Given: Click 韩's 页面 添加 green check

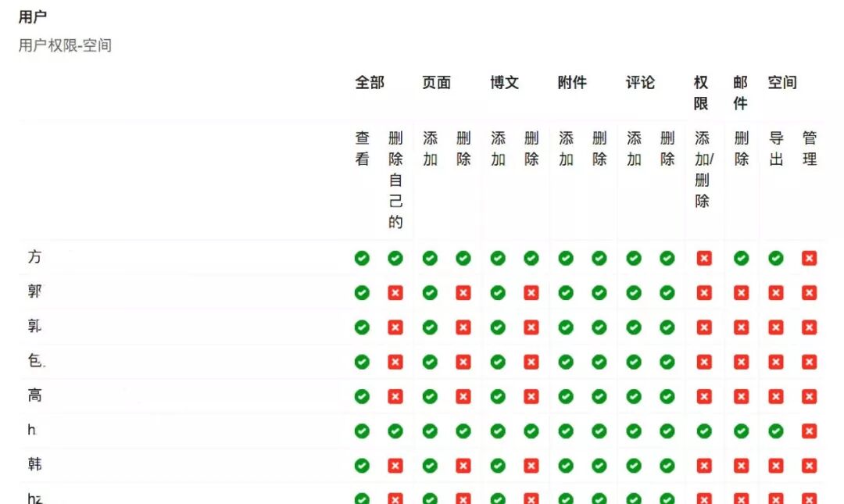Looking at the screenshot, I should tap(430, 465).
